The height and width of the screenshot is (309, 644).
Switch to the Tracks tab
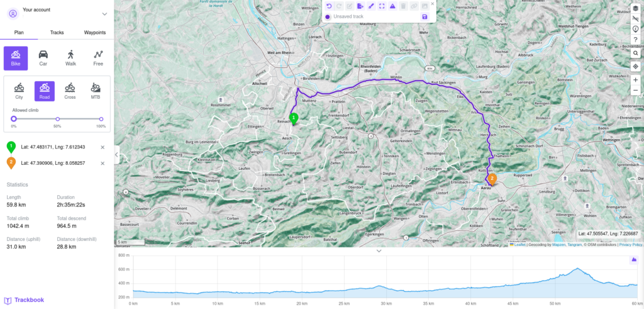57,33
